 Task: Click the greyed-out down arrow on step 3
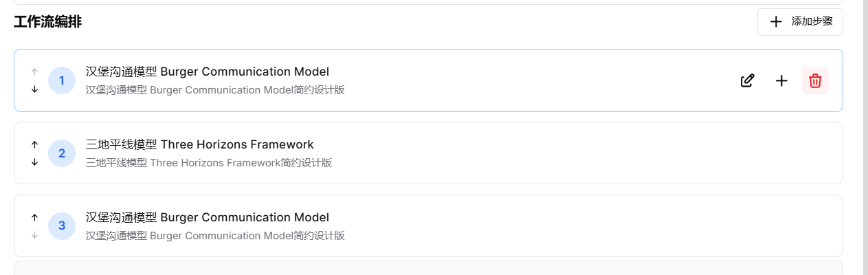coord(35,235)
